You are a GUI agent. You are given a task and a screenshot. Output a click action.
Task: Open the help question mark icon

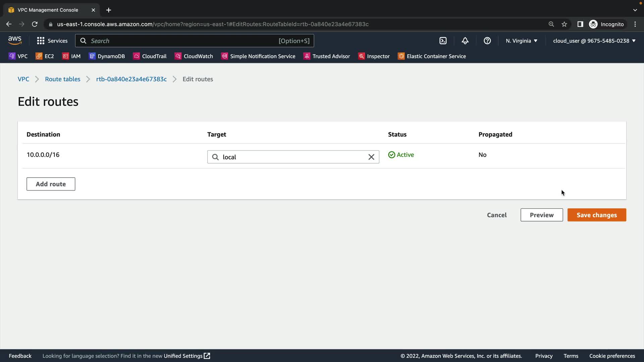487,41
